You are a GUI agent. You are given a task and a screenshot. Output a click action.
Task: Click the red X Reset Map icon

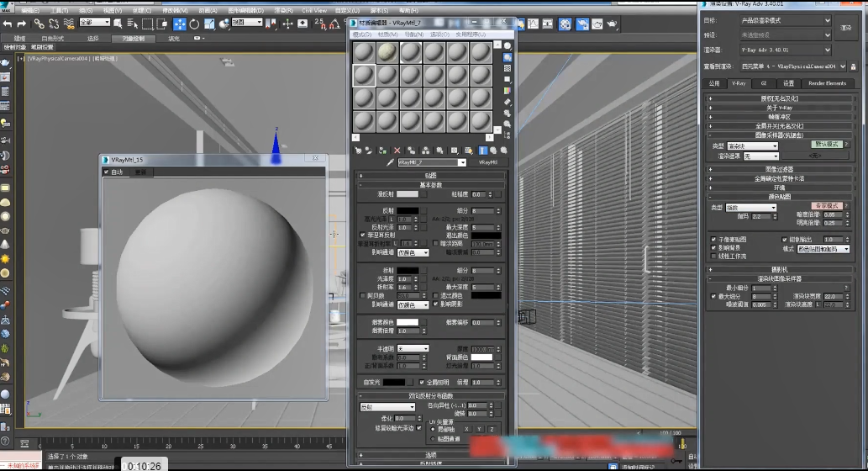[x=397, y=151]
